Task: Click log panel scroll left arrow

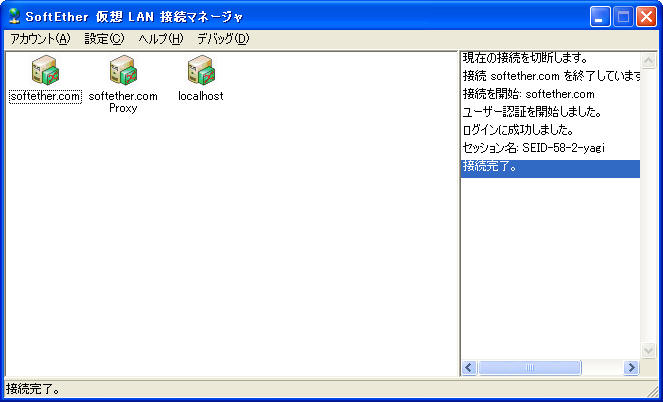Action: click(469, 368)
